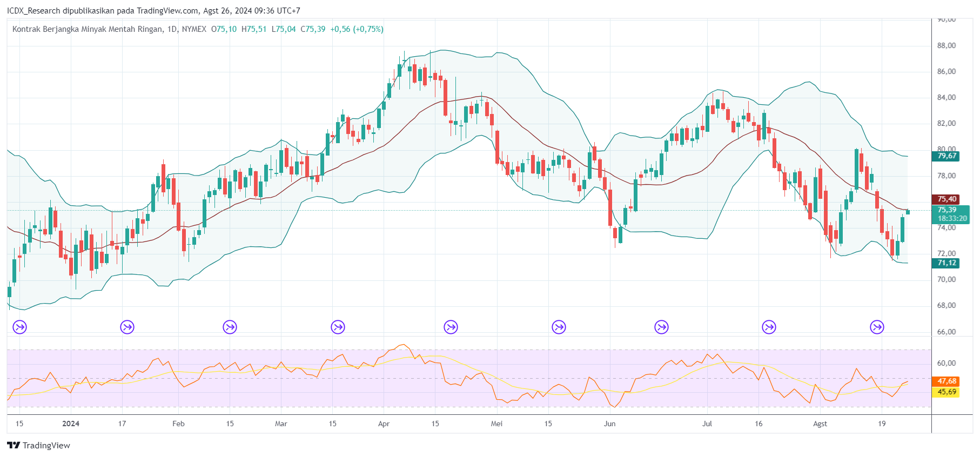Click the Jul label on the time axis

click(707, 424)
